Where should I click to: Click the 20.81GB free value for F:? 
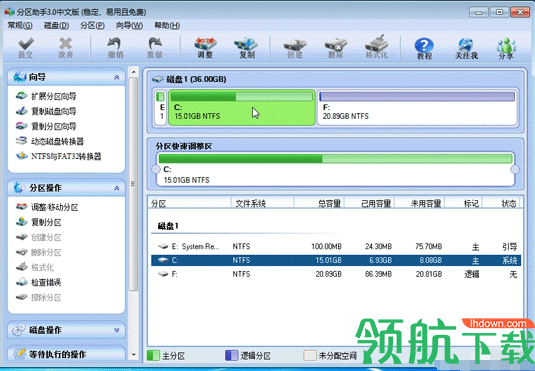point(429,274)
